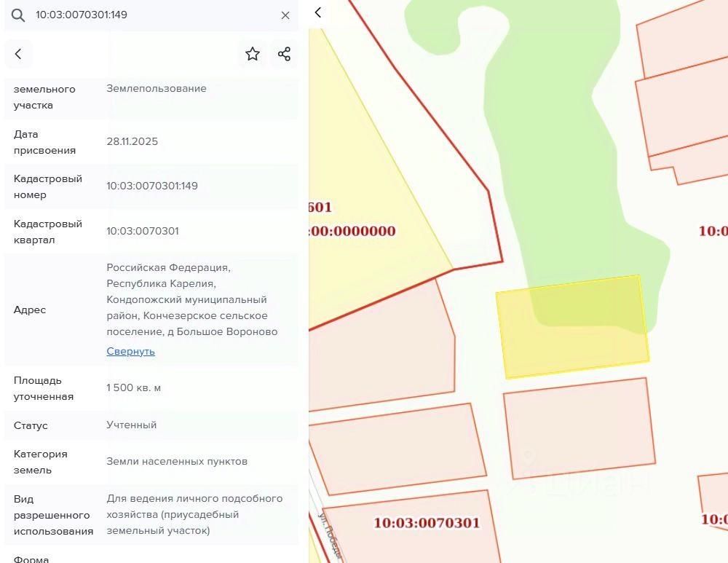Click the area value 1 500 кв. м
The image size is (728, 563).
(x=134, y=388)
